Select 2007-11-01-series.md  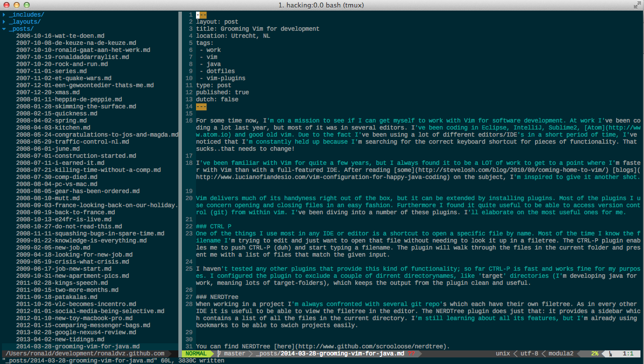pos(51,71)
